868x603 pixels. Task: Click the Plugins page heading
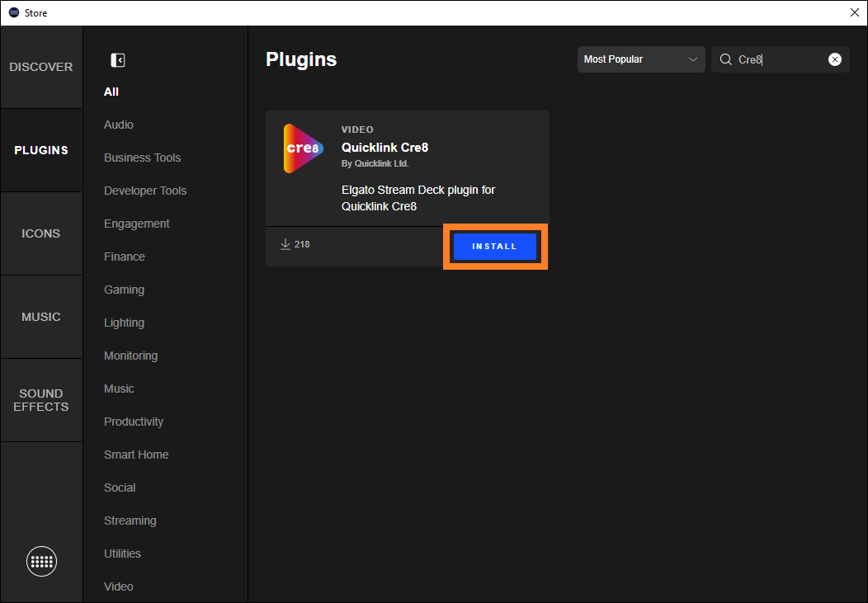click(x=301, y=59)
